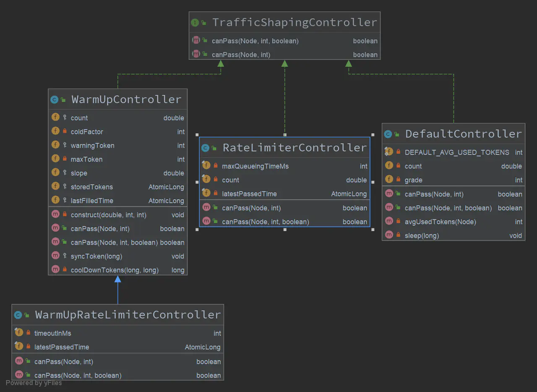Click the class icon beside WarmUpRateLimiterController
The image size is (537, 392).
18,315
